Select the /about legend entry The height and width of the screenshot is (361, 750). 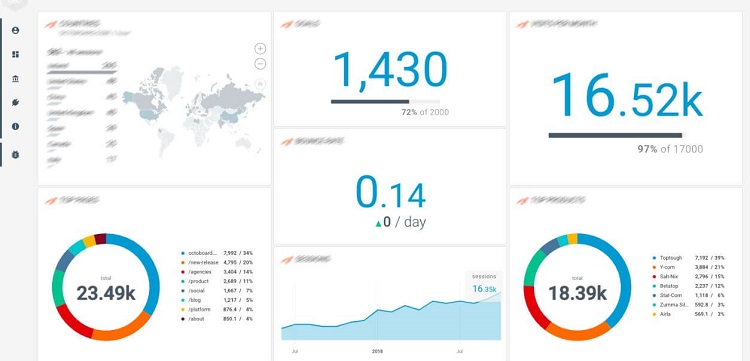(217, 318)
